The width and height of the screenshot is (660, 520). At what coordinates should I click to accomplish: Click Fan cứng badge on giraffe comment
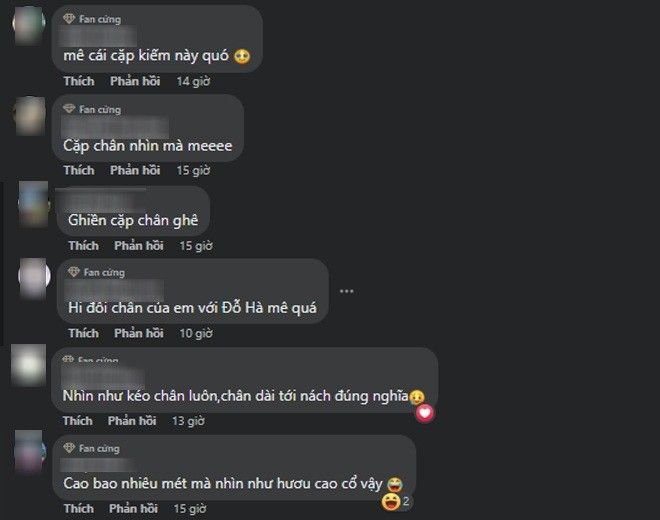pos(91,448)
